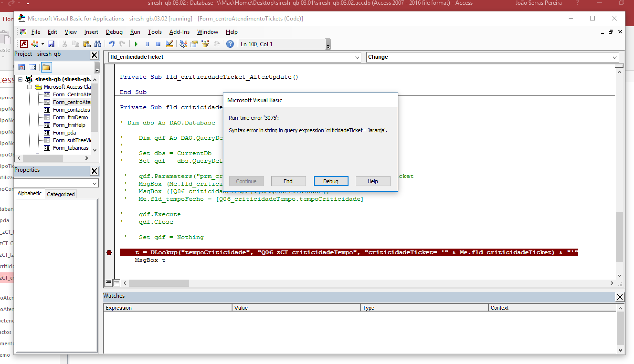The image size is (634, 364).
Task: Click the code pane horizontal scrollbar thumb
Action: (x=159, y=283)
